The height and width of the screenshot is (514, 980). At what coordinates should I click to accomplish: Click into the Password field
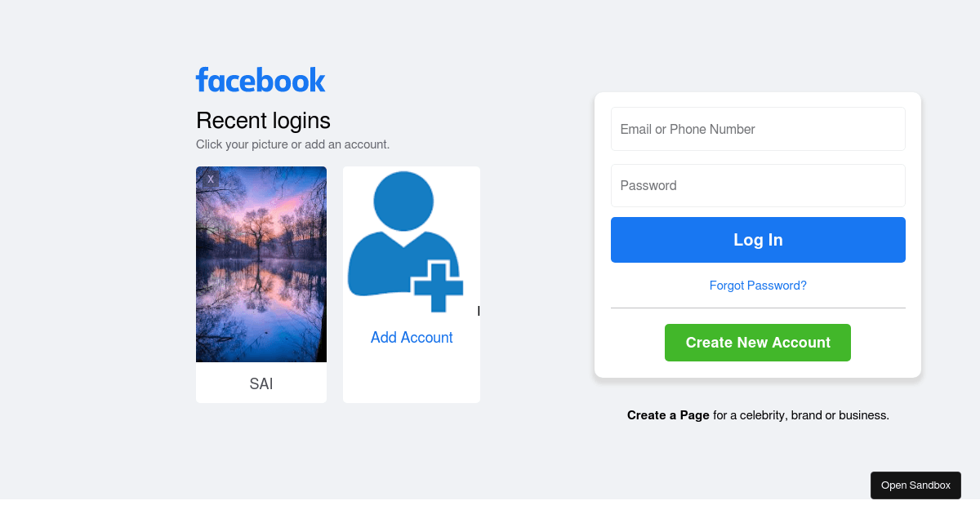point(758,185)
